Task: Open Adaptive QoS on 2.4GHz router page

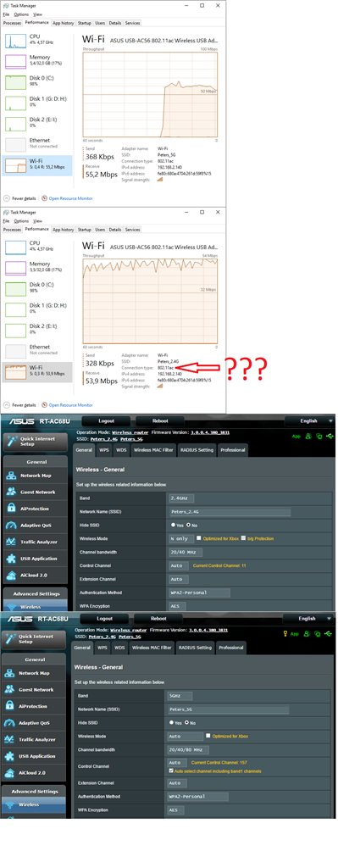Action: [x=34, y=526]
